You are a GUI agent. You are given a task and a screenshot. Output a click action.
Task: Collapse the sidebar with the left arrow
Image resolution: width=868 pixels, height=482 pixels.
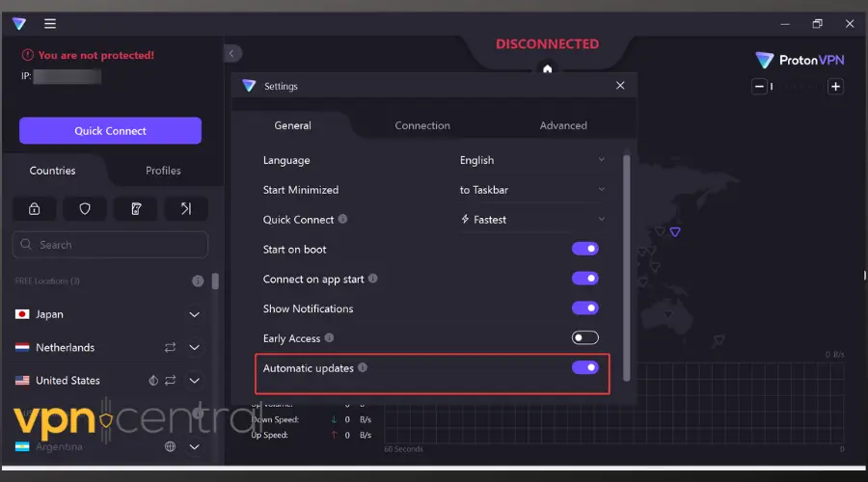[231, 54]
